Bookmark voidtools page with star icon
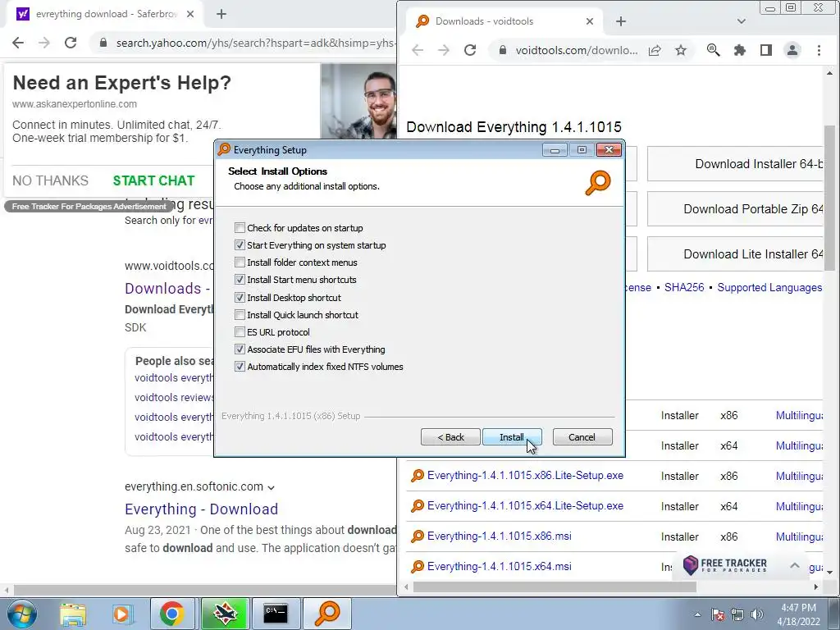The width and height of the screenshot is (840, 630). (x=680, y=50)
